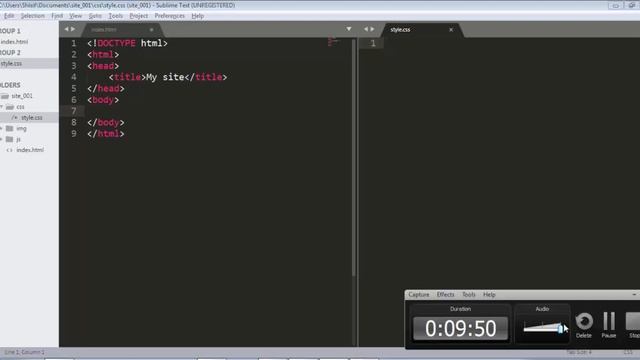Open the recorder Help menu
The width and height of the screenshot is (640, 360).
(489, 295)
